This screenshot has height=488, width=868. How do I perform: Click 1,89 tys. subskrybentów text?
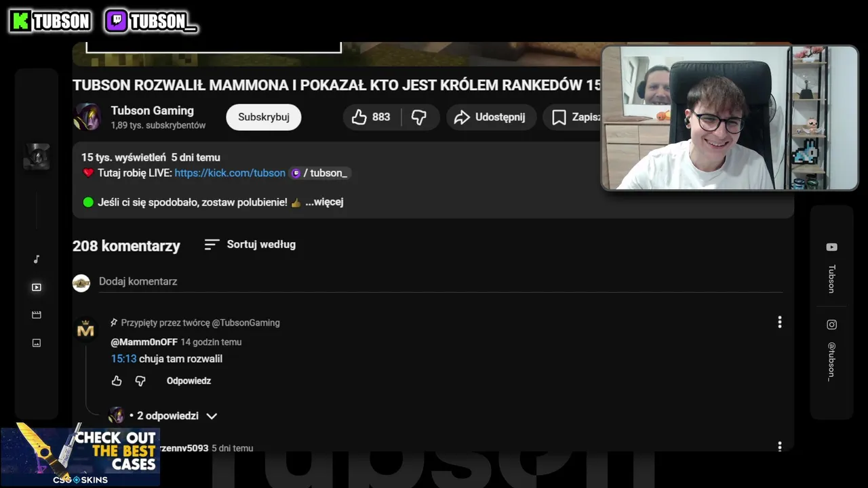(x=158, y=125)
